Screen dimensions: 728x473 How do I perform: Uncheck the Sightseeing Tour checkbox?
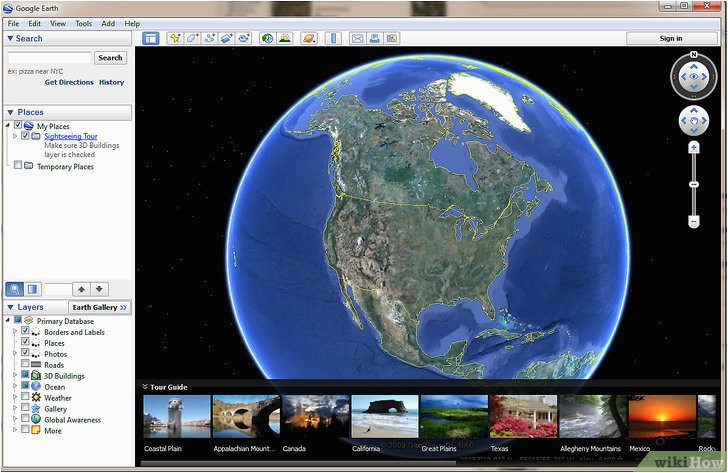coord(25,136)
